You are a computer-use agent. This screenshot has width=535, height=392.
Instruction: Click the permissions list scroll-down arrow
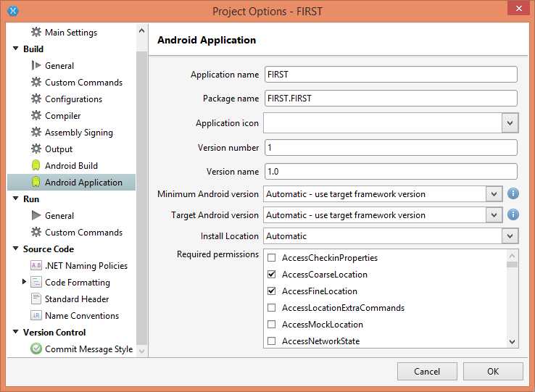coord(512,341)
